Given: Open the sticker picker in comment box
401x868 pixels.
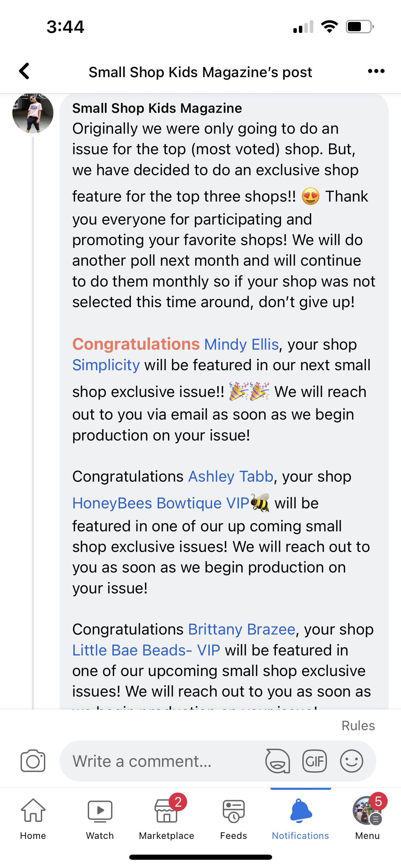Looking at the screenshot, I should pos(277,761).
